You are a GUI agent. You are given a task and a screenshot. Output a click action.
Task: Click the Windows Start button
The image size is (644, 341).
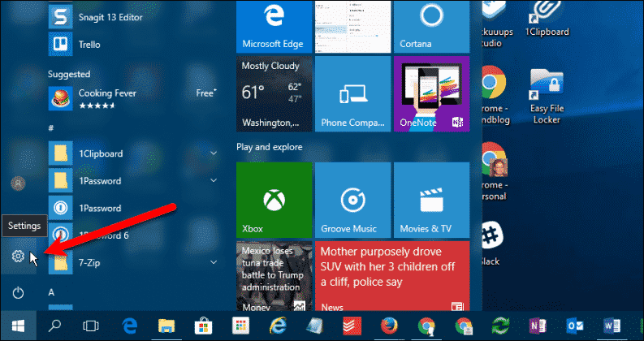tap(18, 326)
